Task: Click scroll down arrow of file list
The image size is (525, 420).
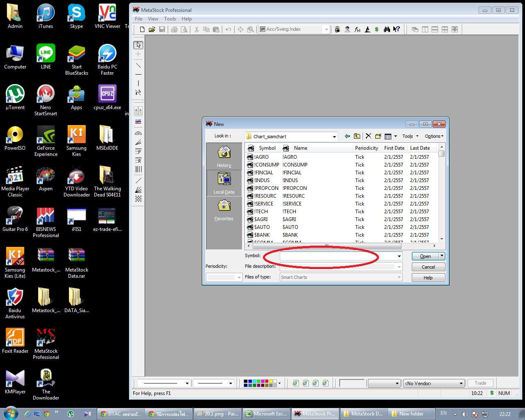Action: coord(442,239)
